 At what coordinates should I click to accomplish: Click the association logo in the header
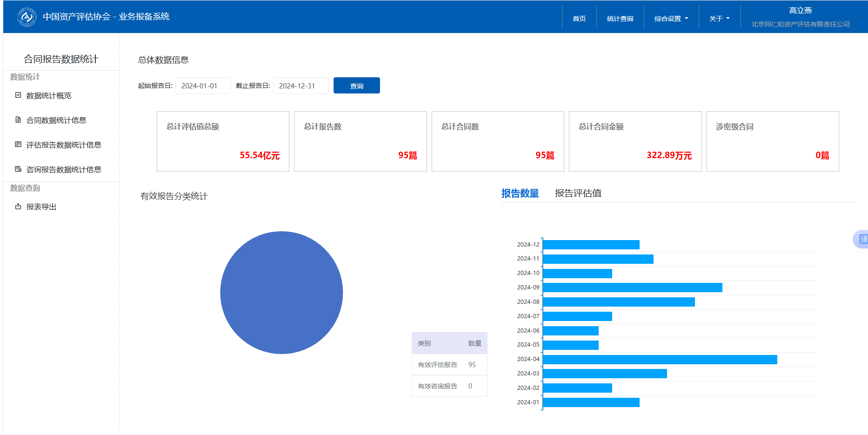pyautogui.click(x=27, y=17)
